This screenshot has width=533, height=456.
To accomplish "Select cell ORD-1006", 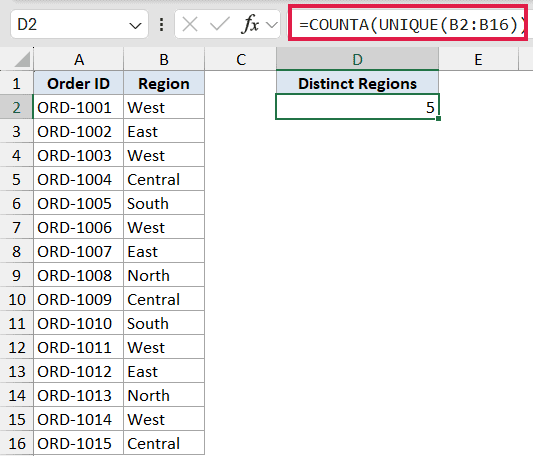I will 79,227.
